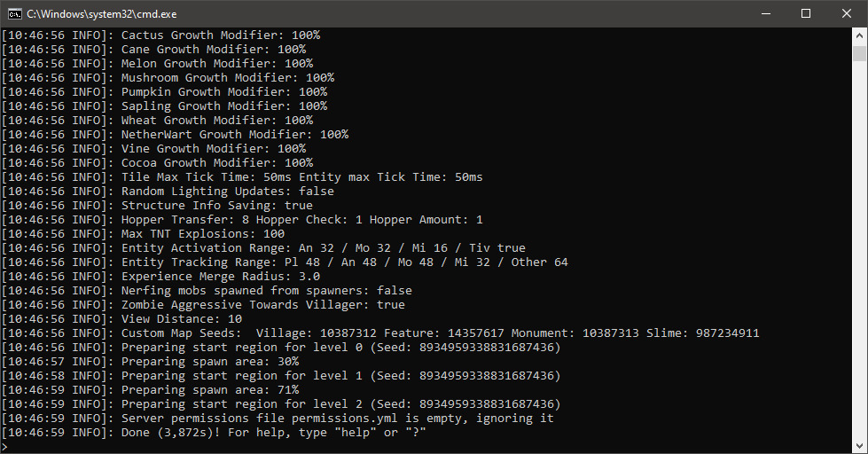Click the empty scrollbar track below thumb
868x454 pixels.
(859, 266)
